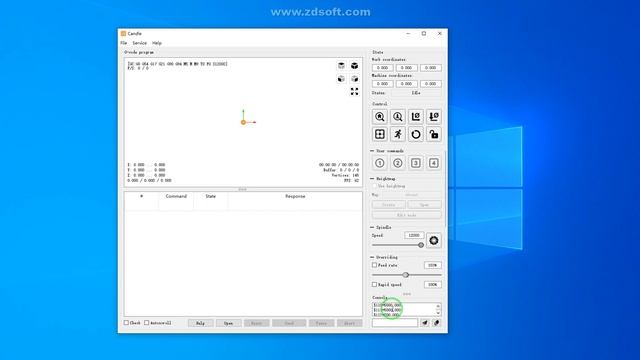The width and height of the screenshot is (640, 360).
Task: Switch visualizer to Front view cube
Action: (x=341, y=79)
